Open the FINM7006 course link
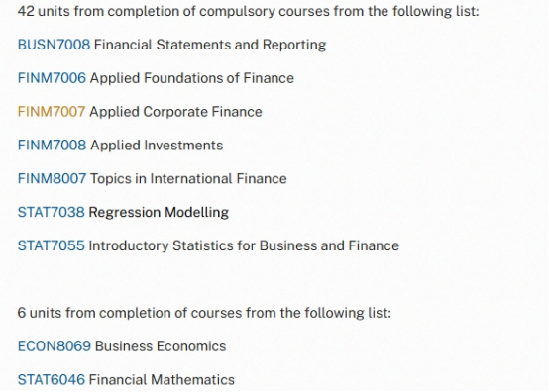The image size is (549, 392). tap(52, 78)
